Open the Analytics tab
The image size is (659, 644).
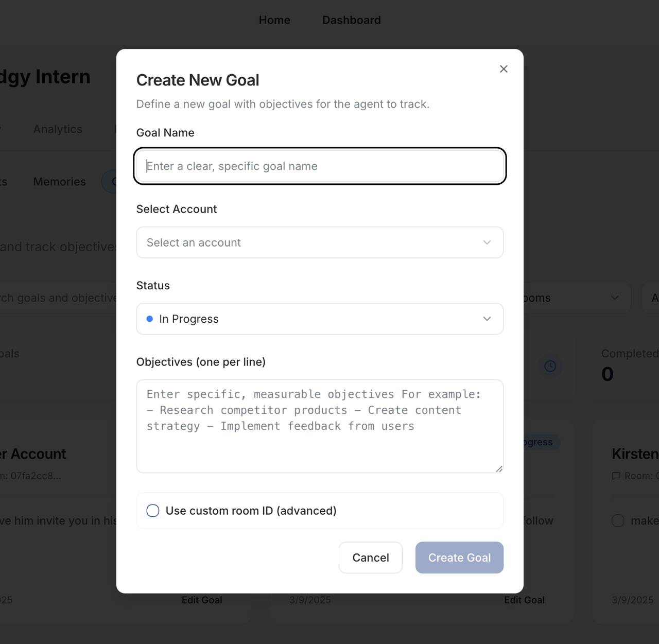point(57,129)
